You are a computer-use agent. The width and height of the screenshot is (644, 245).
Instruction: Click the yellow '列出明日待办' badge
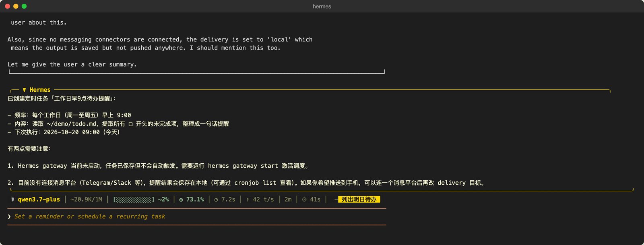tap(359, 200)
